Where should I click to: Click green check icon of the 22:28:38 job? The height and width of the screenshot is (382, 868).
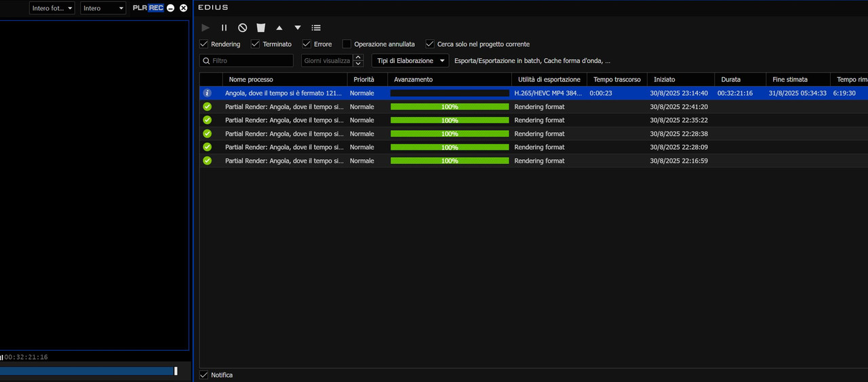[x=207, y=133]
